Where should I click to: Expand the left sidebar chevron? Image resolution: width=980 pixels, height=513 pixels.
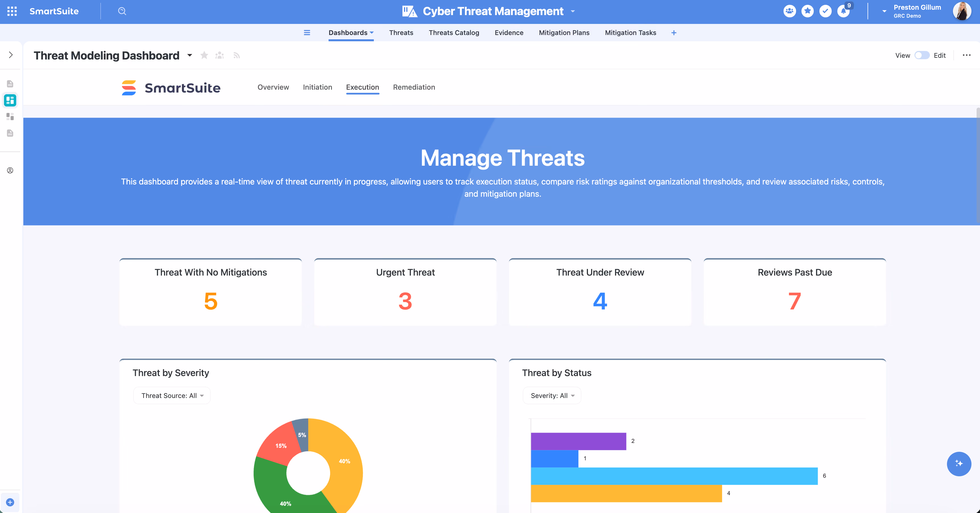pyautogui.click(x=11, y=55)
